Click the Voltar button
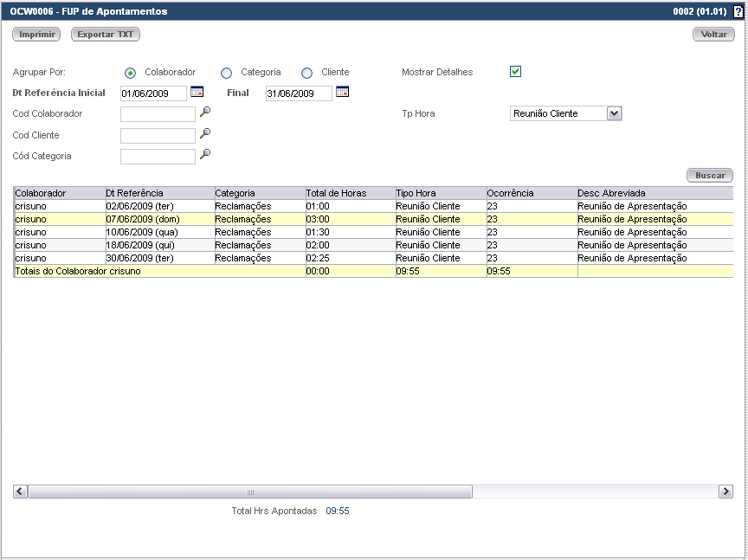The image size is (748, 560). pos(713,35)
